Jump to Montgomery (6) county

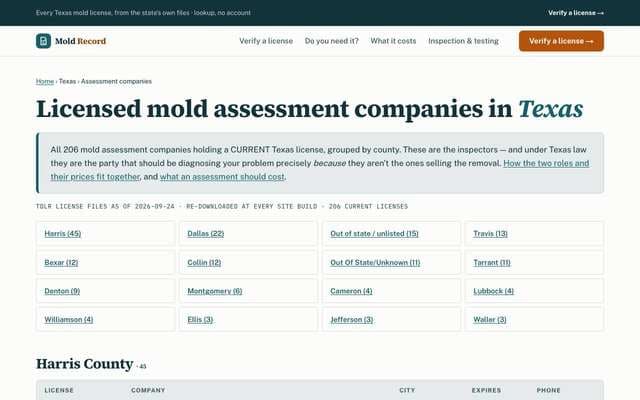click(x=215, y=291)
